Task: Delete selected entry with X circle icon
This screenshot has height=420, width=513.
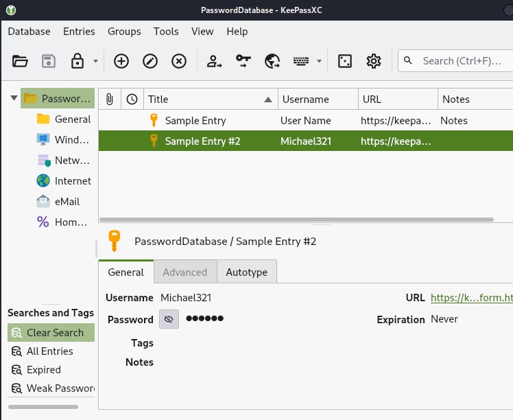Action: [178, 61]
